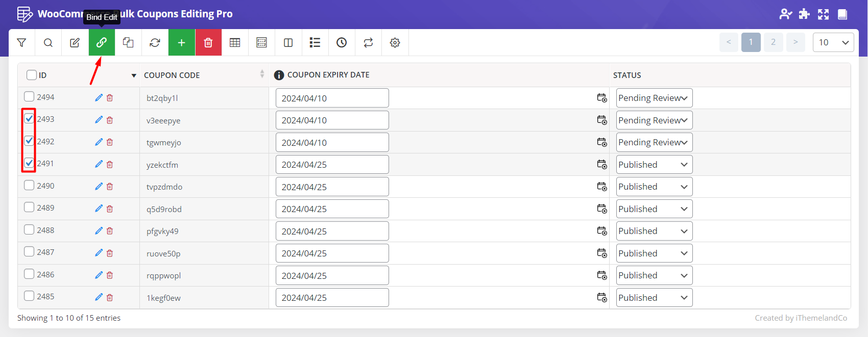Click the green plus add coupon button
This screenshot has height=337, width=868.
[181, 43]
